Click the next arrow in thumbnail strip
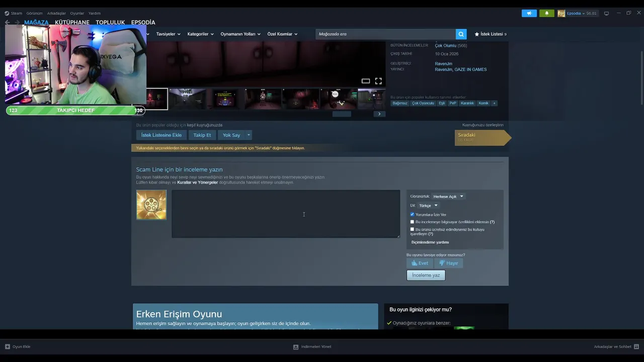Image resolution: width=644 pixels, height=362 pixels. [379, 114]
